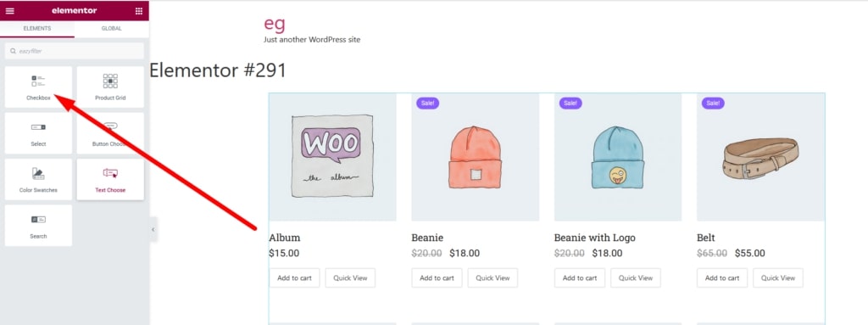Collapse the Elementor side panel
868x325 pixels.
pyautogui.click(x=153, y=230)
